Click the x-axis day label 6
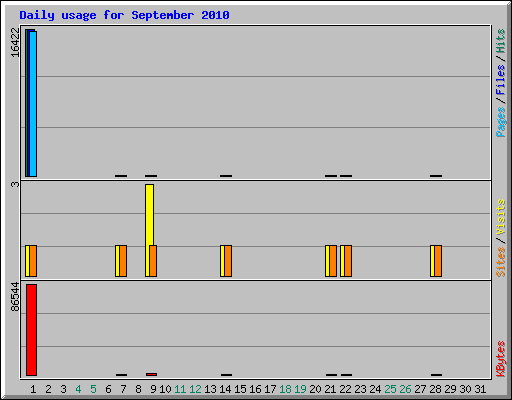512x400 pixels. (108, 389)
